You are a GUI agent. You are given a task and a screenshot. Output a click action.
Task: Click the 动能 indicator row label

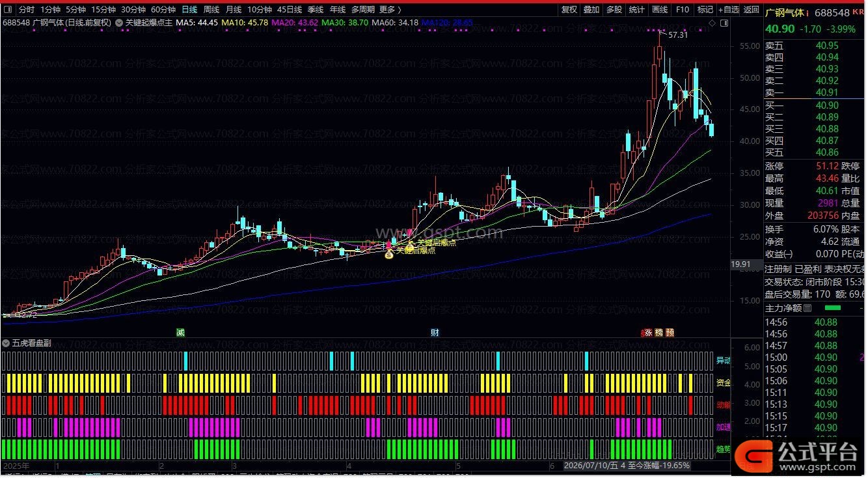pyautogui.click(x=723, y=405)
